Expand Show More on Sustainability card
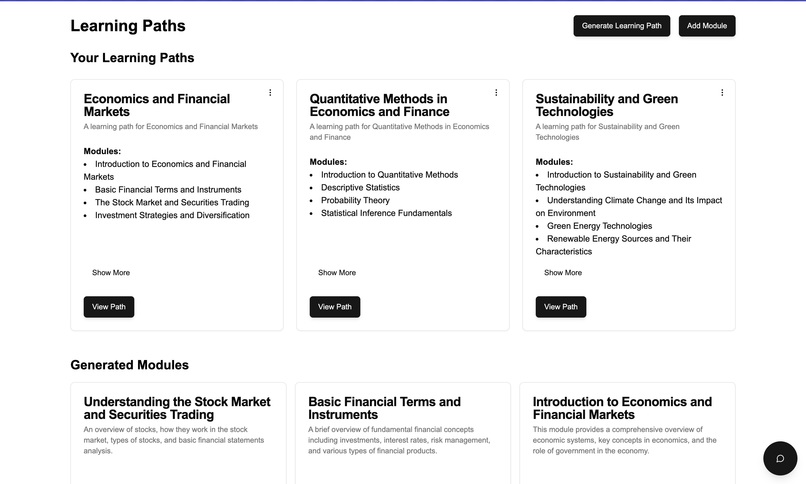 (563, 273)
